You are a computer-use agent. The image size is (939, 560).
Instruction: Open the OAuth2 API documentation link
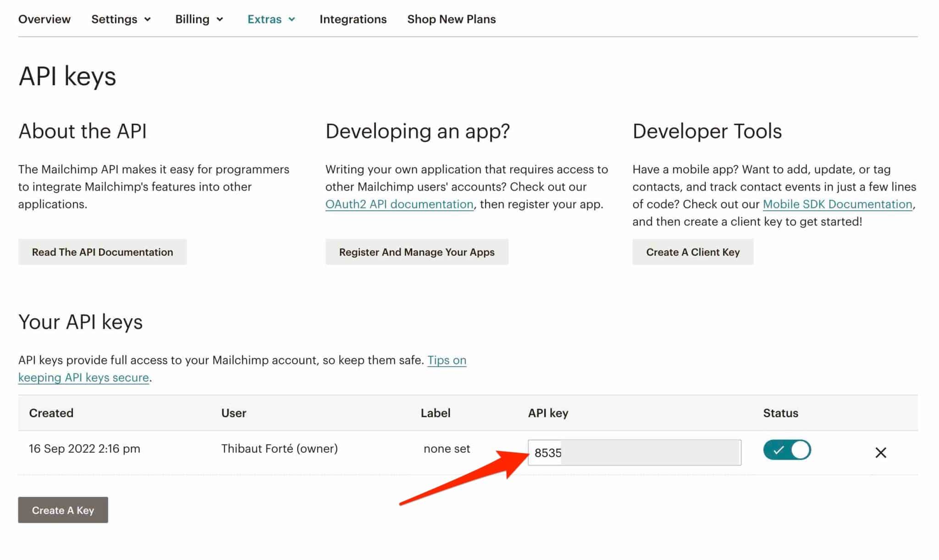[x=399, y=204]
